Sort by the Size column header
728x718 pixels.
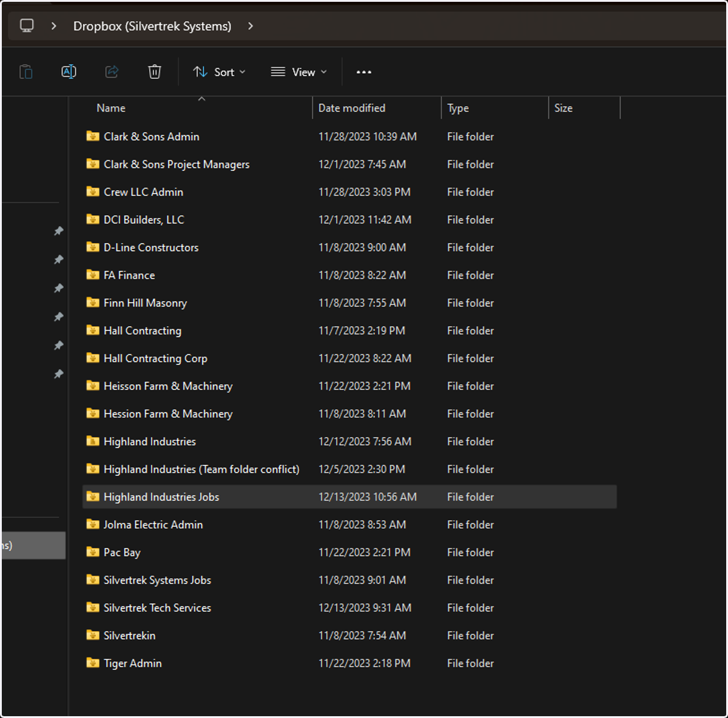pyautogui.click(x=563, y=108)
